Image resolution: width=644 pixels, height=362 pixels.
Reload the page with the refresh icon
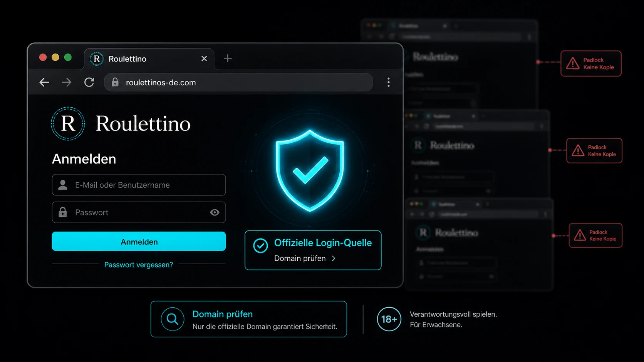click(x=89, y=82)
